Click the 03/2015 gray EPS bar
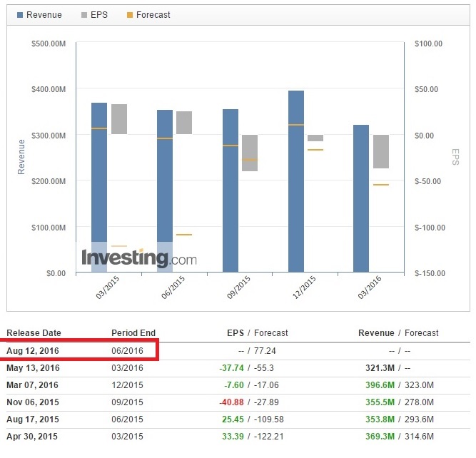This screenshot has width=476, height=458. [119, 119]
